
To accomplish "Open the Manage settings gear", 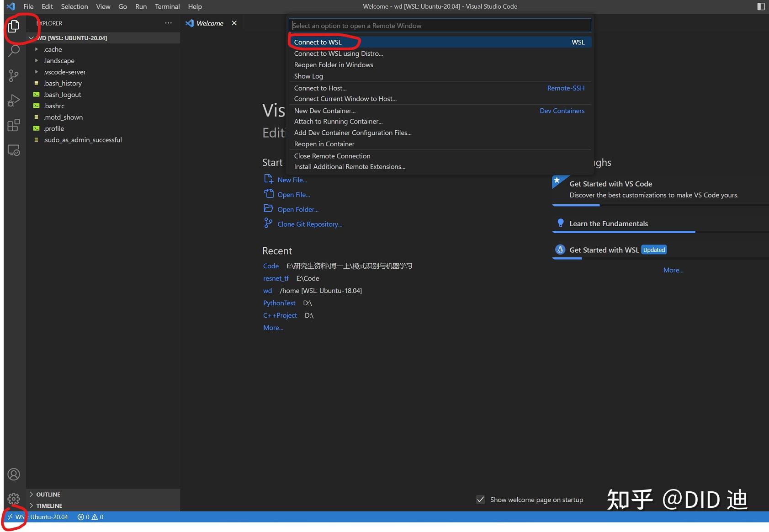I will [x=14, y=499].
